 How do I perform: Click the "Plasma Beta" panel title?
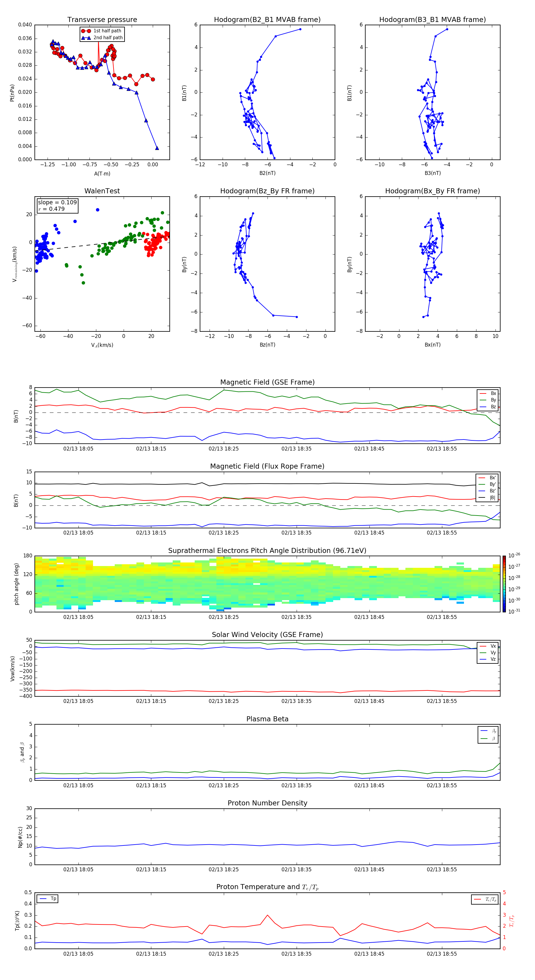[x=267, y=719]
